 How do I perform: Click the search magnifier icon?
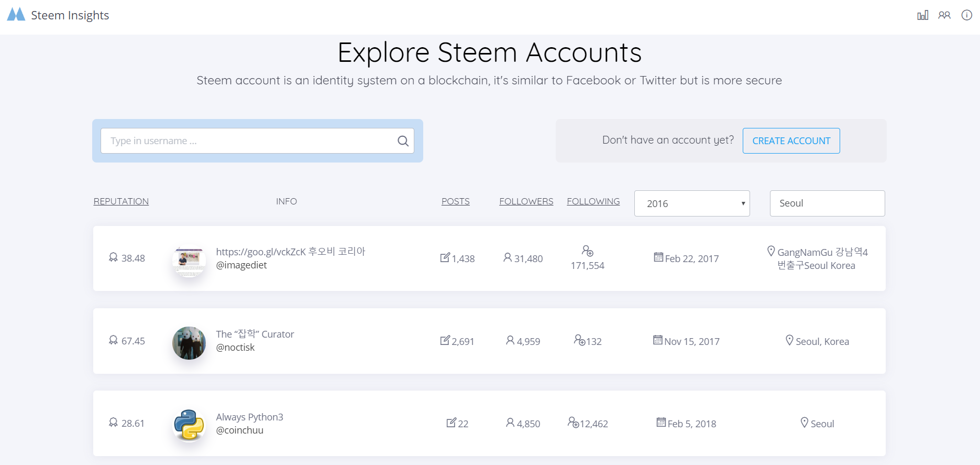[x=403, y=141]
